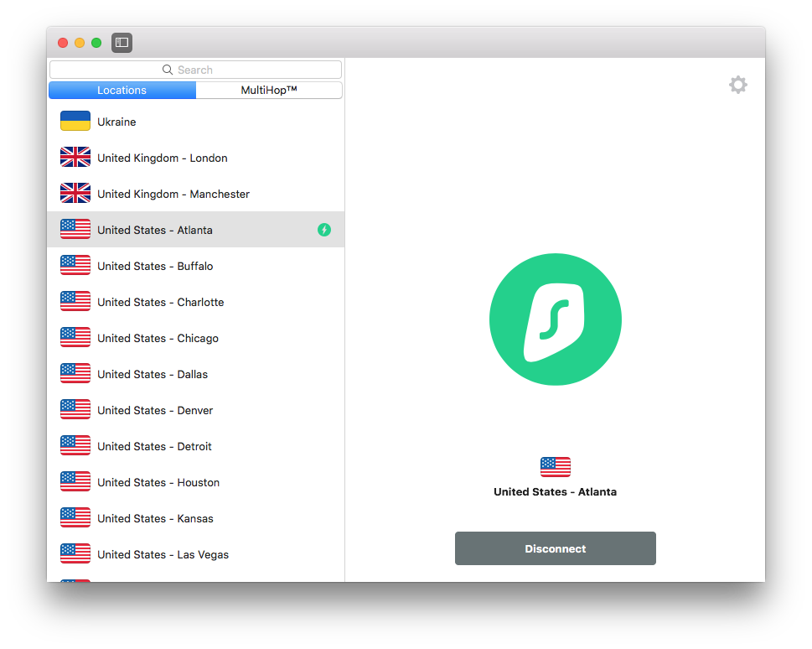Select the Locations tab
This screenshot has height=649, width=812.
click(x=122, y=91)
